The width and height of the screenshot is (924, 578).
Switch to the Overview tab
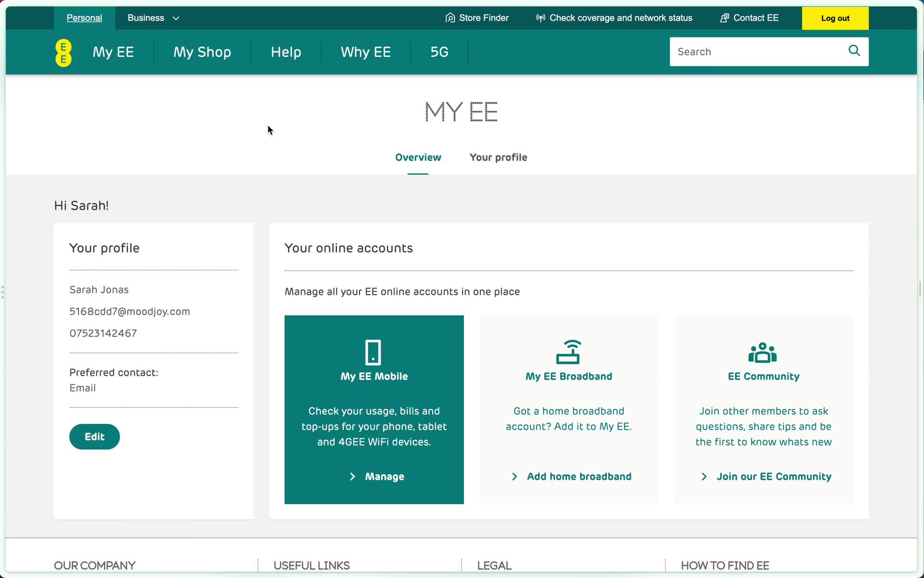coord(418,158)
